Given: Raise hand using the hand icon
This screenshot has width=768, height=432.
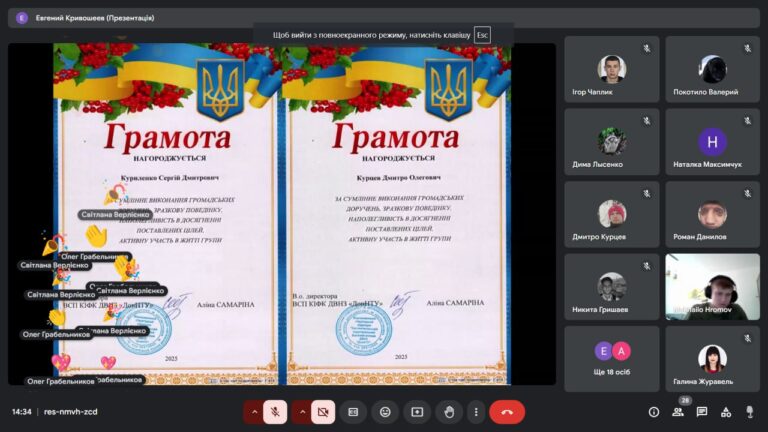Looking at the screenshot, I should coord(449,412).
